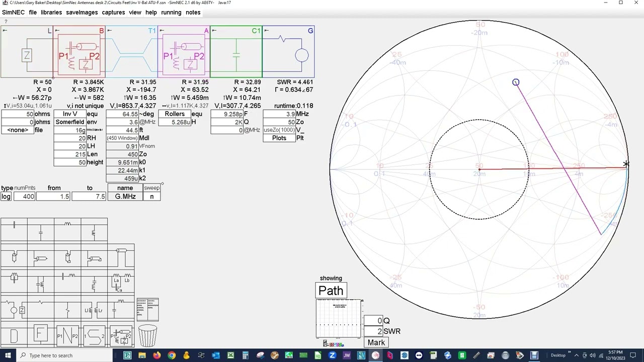Edit the numPnts 400 field
644x362 pixels.
24,196
